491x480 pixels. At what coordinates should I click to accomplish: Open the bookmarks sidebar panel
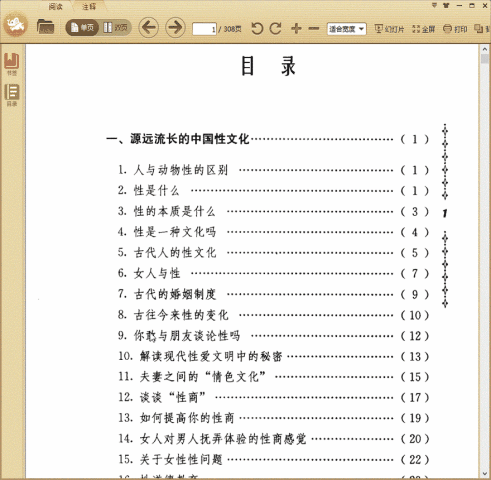[12, 64]
